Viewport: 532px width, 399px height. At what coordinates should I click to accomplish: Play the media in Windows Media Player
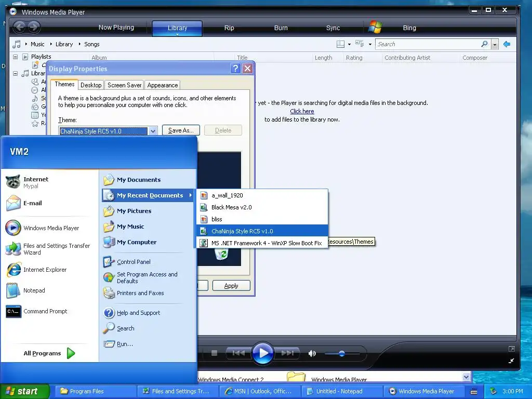262,353
